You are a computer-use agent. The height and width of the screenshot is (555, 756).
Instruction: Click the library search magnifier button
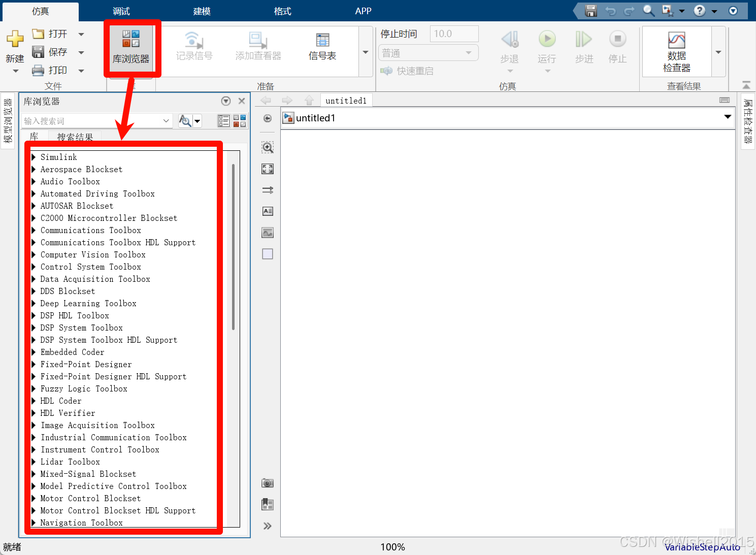pyautogui.click(x=185, y=121)
